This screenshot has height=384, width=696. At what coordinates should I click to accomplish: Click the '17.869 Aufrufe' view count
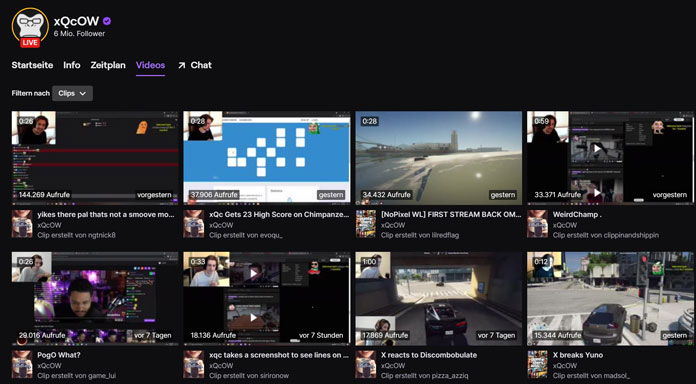click(x=386, y=336)
